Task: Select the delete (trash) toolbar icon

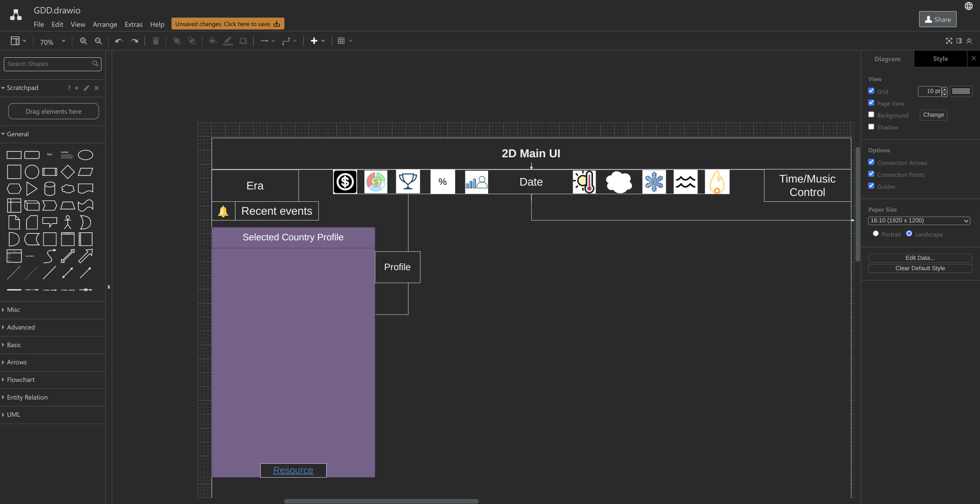Action: tap(155, 41)
